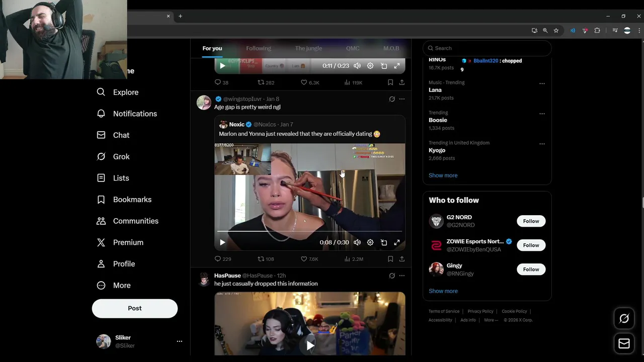View analytics showing 2.2M views
The height and width of the screenshot is (362, 644).
[353, 259]
